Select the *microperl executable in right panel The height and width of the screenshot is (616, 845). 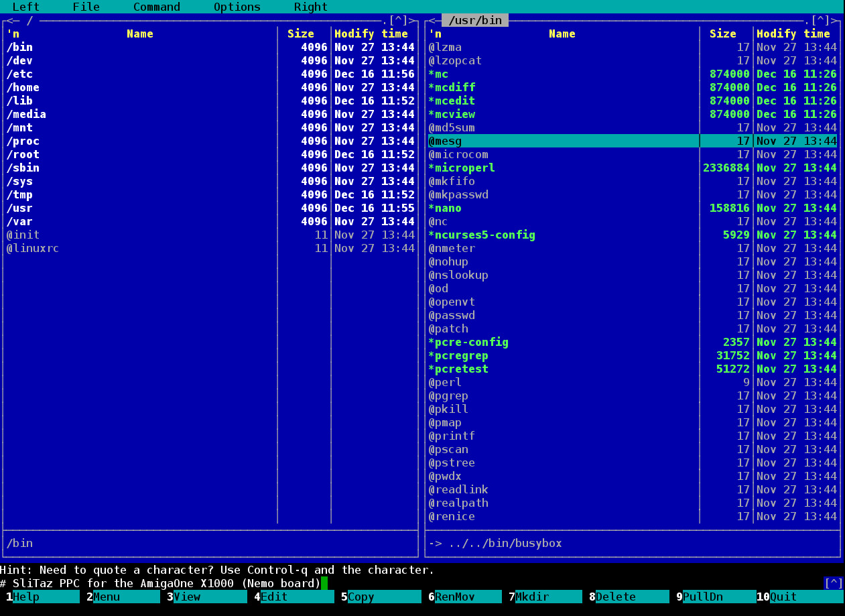462,168
